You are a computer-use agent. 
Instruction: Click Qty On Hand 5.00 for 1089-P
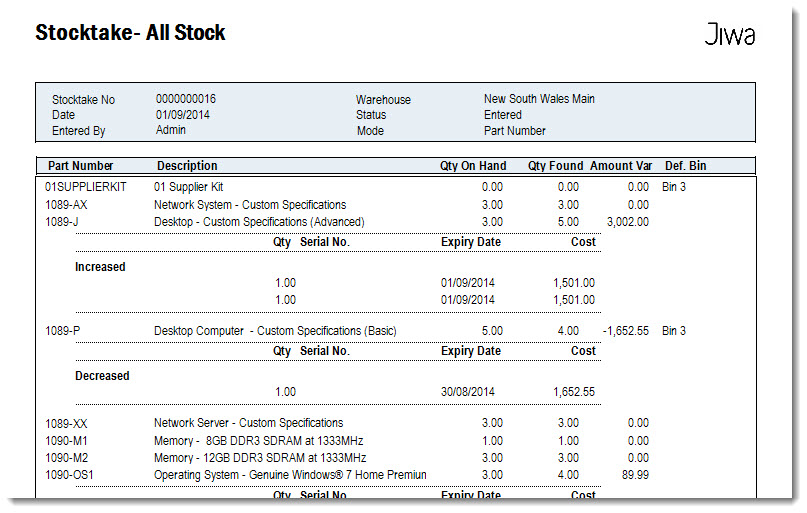[x=493, y=331]
